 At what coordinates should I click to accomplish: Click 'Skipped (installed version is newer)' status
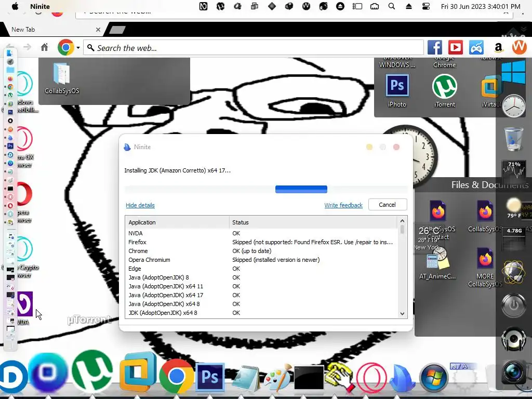tap(276, 260)
